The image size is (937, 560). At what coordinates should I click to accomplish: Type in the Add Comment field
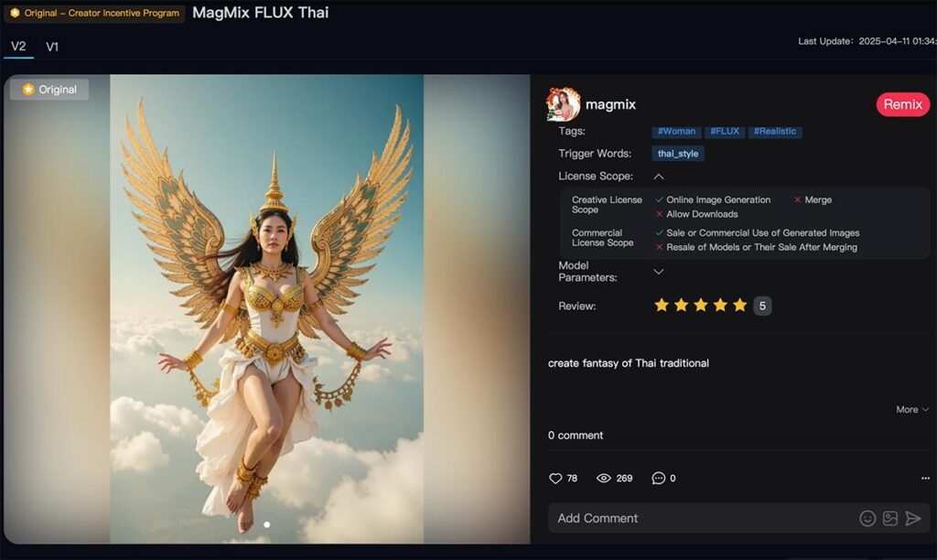tap(700, 519)
